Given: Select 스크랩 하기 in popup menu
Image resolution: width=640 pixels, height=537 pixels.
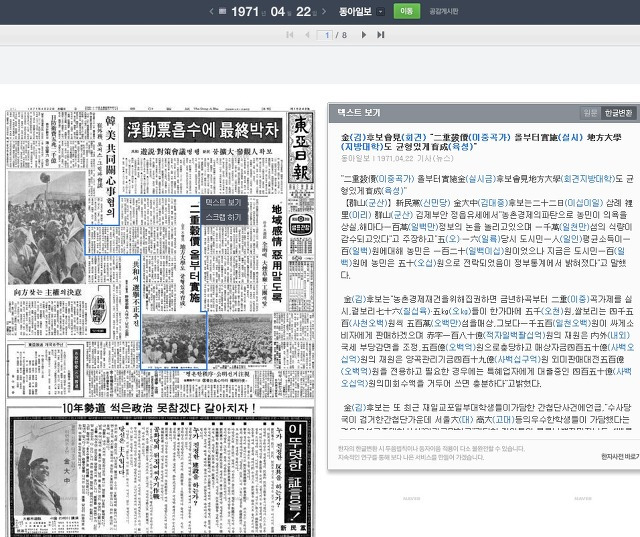Looking at the screenshot, I should point(224,217).
